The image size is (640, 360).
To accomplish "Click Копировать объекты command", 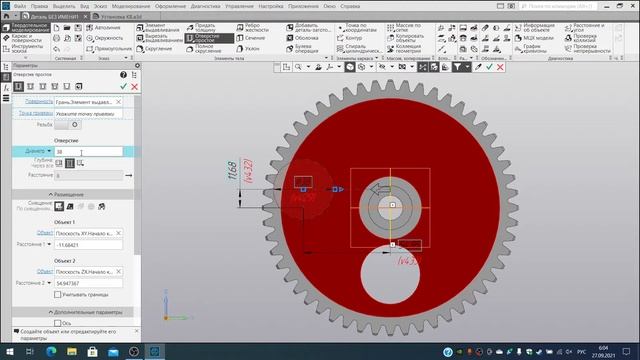I will (x=405, y=38).
